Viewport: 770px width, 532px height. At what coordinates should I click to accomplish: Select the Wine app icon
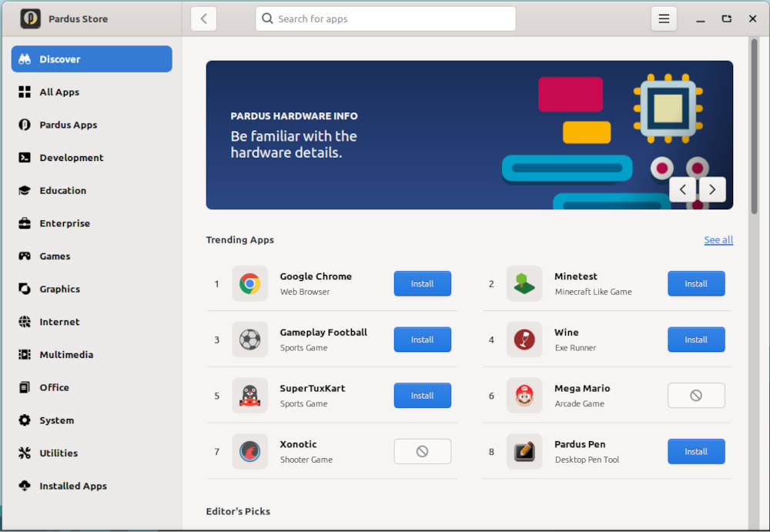pyautogui.click(x=524, y=340)
